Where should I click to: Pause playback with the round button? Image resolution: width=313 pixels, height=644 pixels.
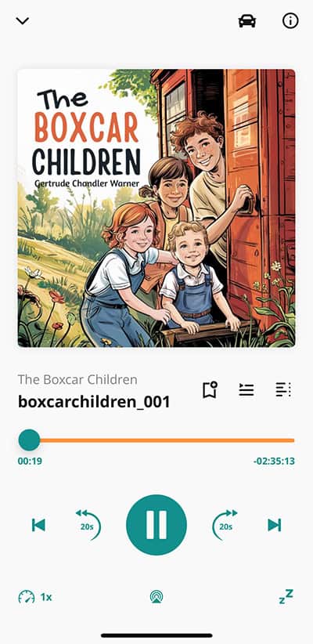click(x=156, y=525)
